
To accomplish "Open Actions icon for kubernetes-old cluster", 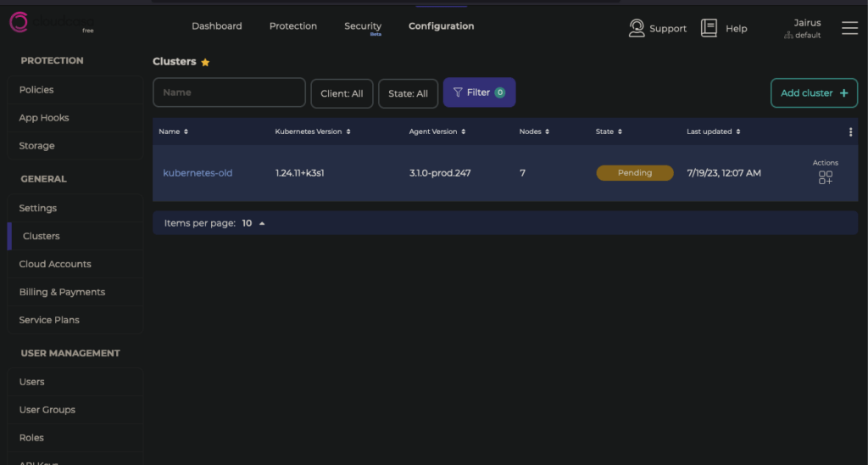I will [825, 177].
